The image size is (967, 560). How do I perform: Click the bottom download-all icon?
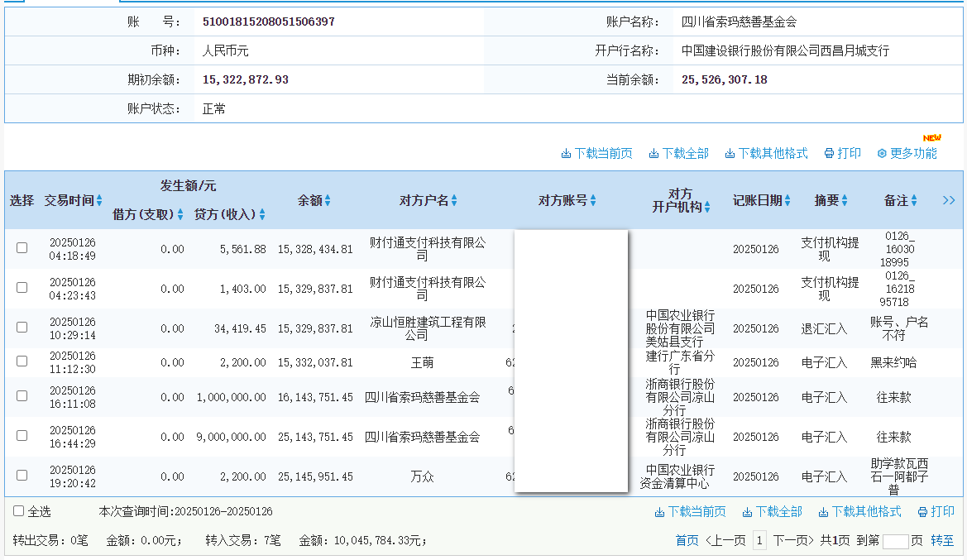click(x=748, y=512)
